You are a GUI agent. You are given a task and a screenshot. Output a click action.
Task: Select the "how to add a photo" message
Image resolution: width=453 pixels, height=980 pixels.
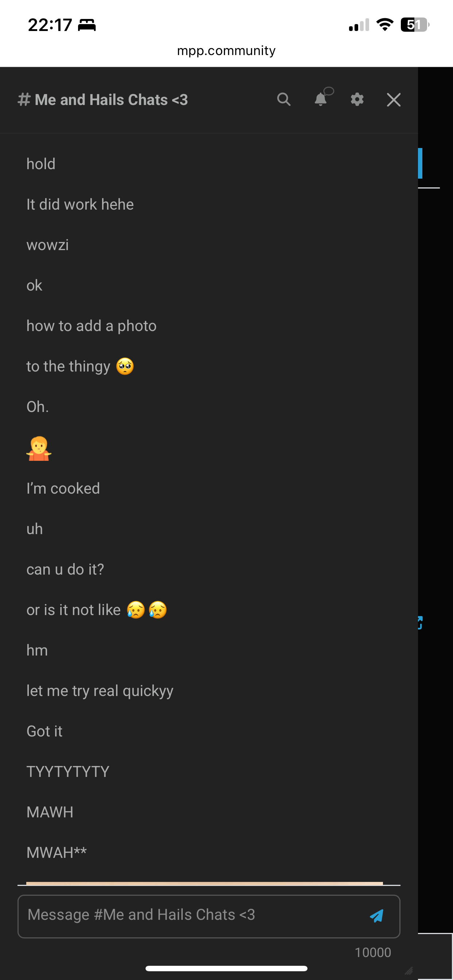pyautogui.click(x=91, y=326)
